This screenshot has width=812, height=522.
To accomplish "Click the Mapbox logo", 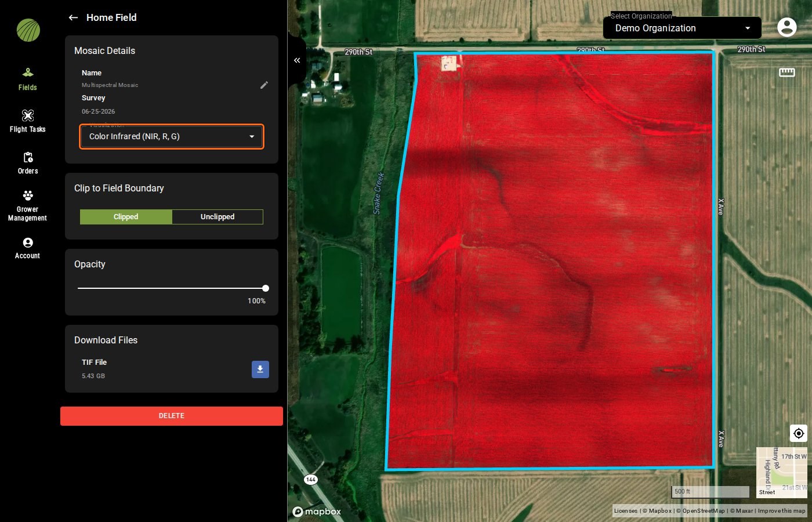I will tap(317, 512).
